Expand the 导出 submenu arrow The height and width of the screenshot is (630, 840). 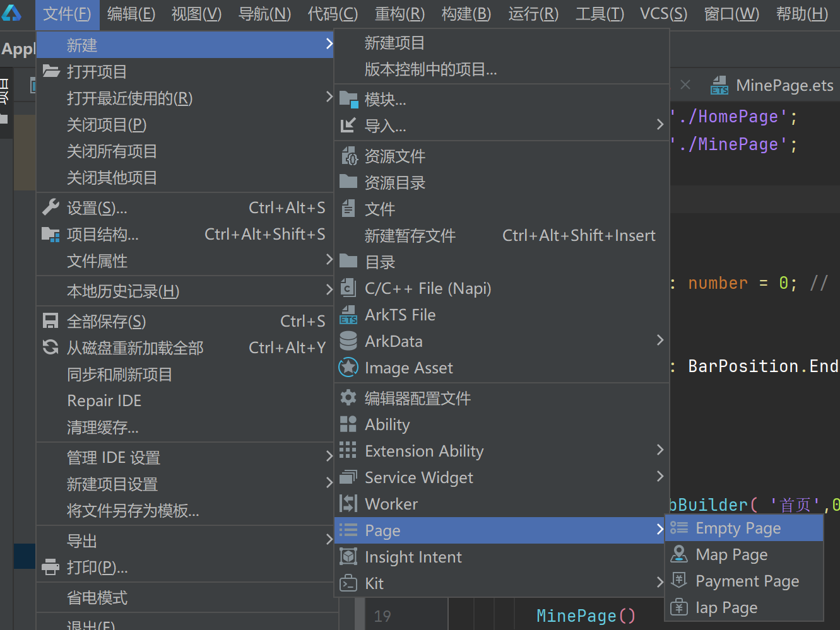pyautogui.click(x=329, y=540)
